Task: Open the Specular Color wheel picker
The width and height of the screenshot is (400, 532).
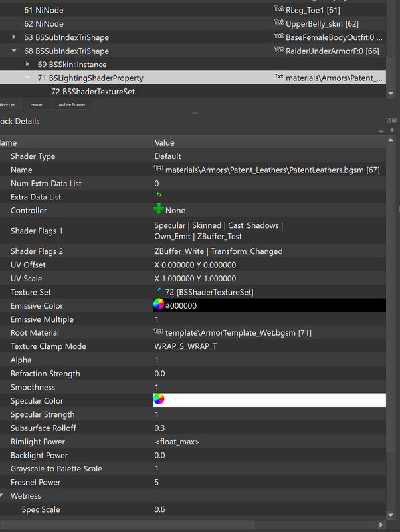Action: pos(159,399)
